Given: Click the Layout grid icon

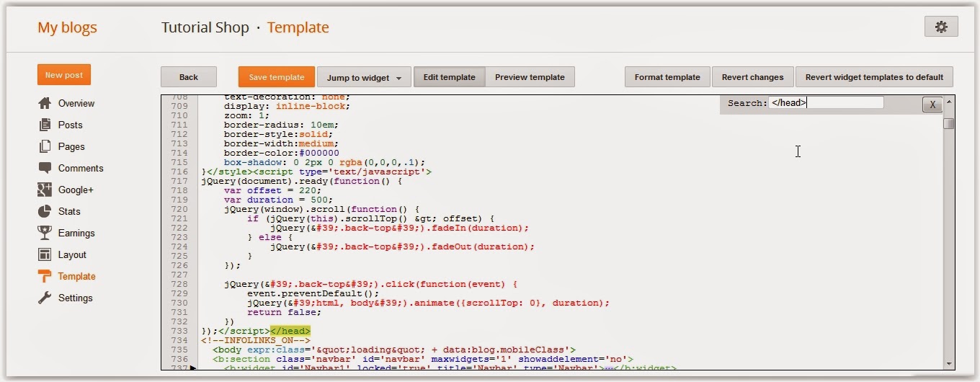Looking at the screenshot, I should click(x=45, y=254).
